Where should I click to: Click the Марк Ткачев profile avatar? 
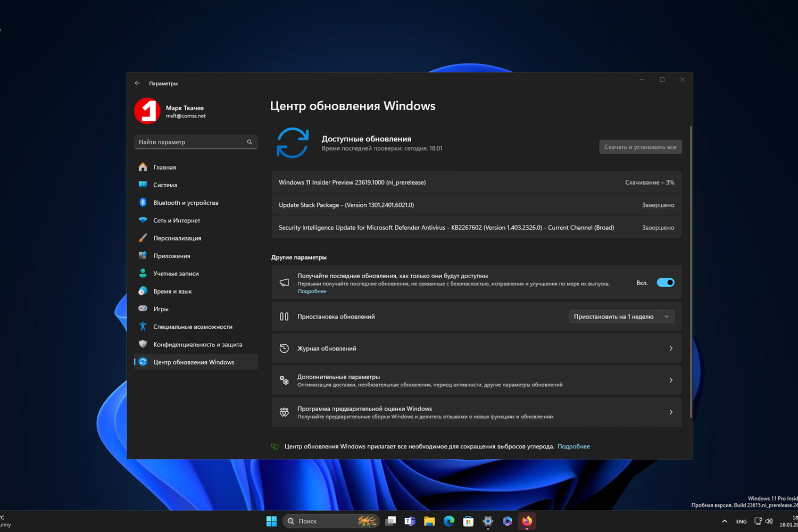click(147, 111)
